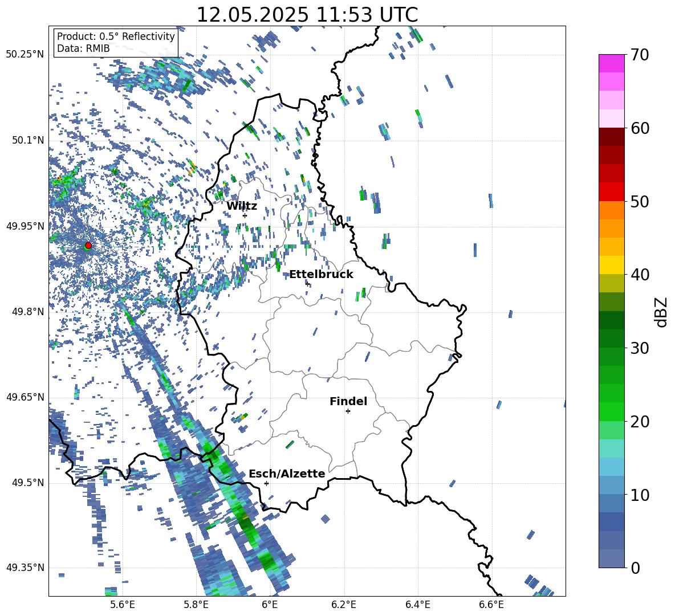Click the 'Data: RMIB' text

click(x=83, y=48)
